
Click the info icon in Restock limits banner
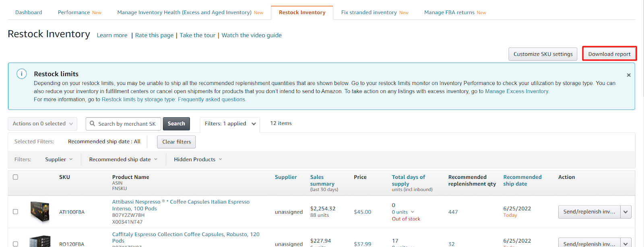pyautogui.click(x=22, y=74)
